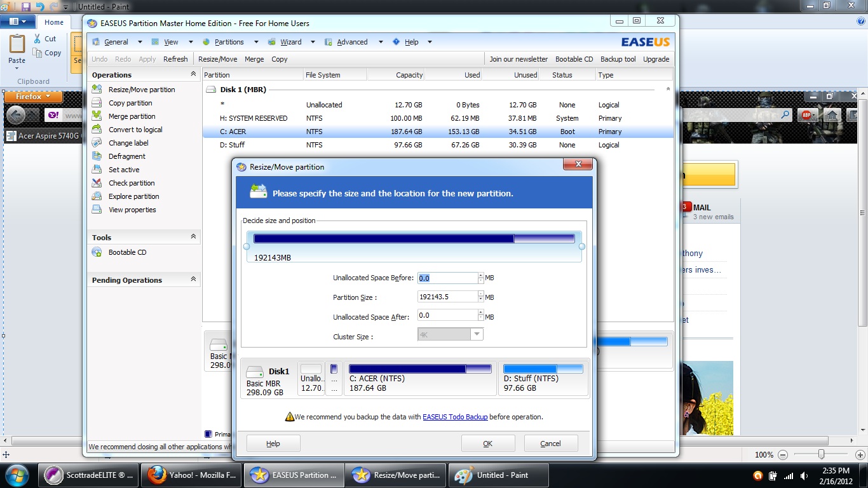Screen dimensions: 868x488
Task: Click the Copy partition icon in Operations
Action: click(97, 103)
